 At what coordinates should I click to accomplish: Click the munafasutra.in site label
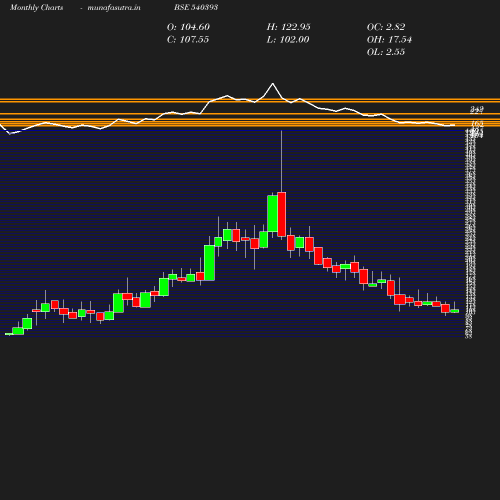pos(114,7)
